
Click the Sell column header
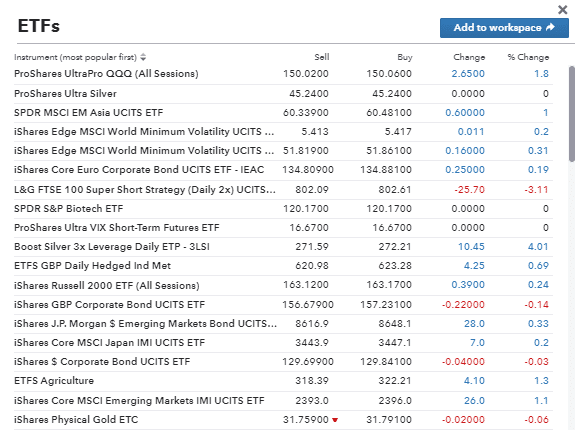[x=322, y=57]
